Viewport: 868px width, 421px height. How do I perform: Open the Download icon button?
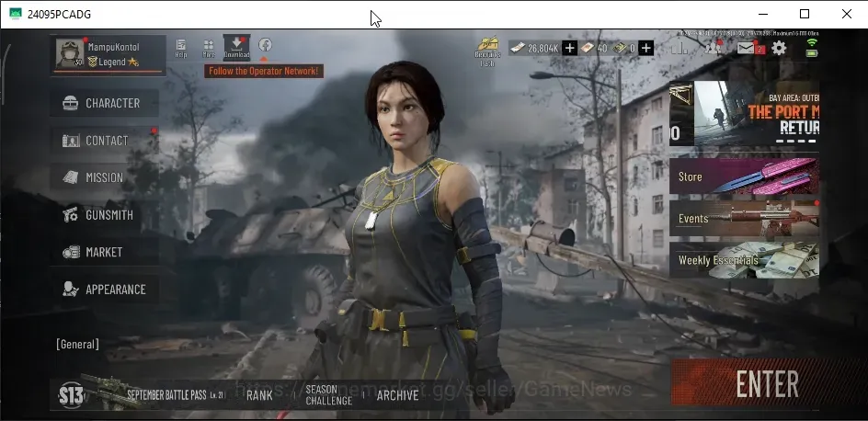(236, 48)
